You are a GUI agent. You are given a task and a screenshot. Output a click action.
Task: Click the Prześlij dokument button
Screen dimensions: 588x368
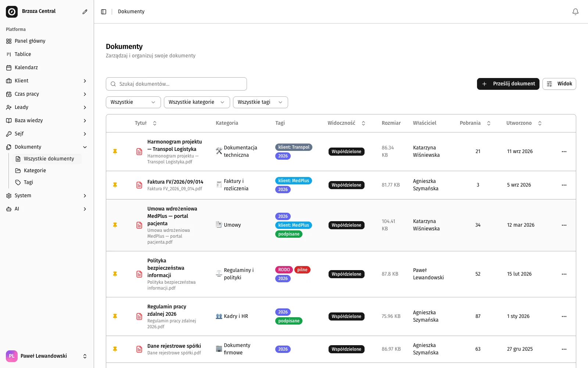click(x=508, y=84)
